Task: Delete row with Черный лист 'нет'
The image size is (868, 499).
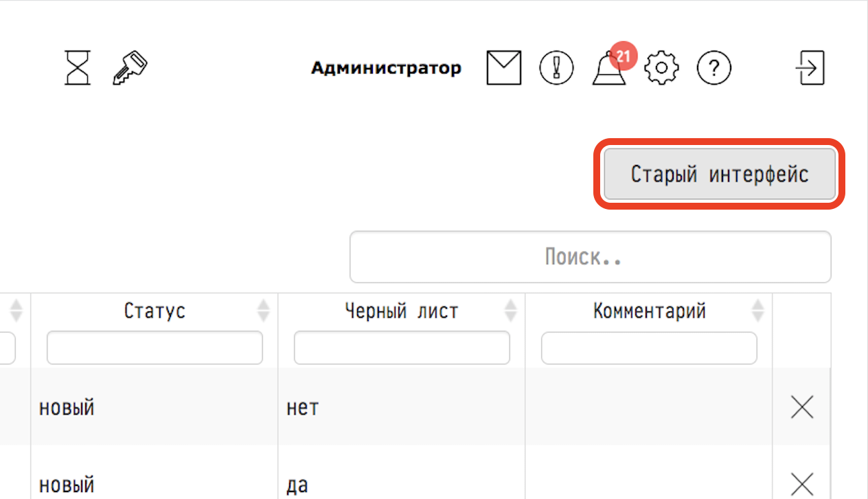Action: coord(802,408)
